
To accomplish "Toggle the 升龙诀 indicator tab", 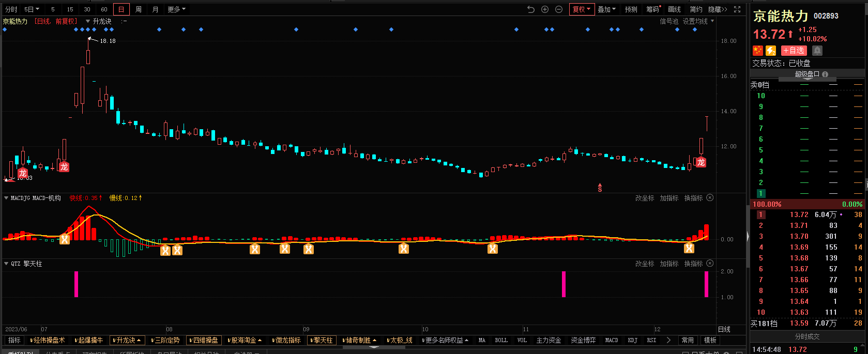I will point(127,340).
